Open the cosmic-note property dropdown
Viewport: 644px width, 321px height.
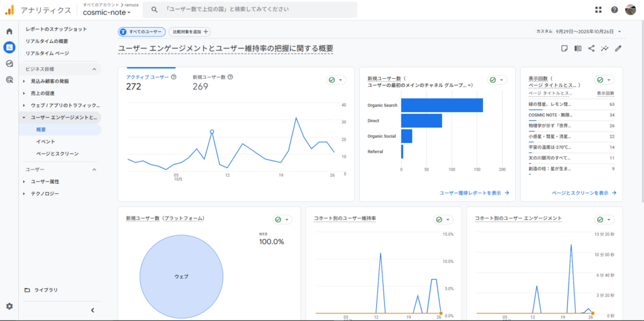point(107,13)
